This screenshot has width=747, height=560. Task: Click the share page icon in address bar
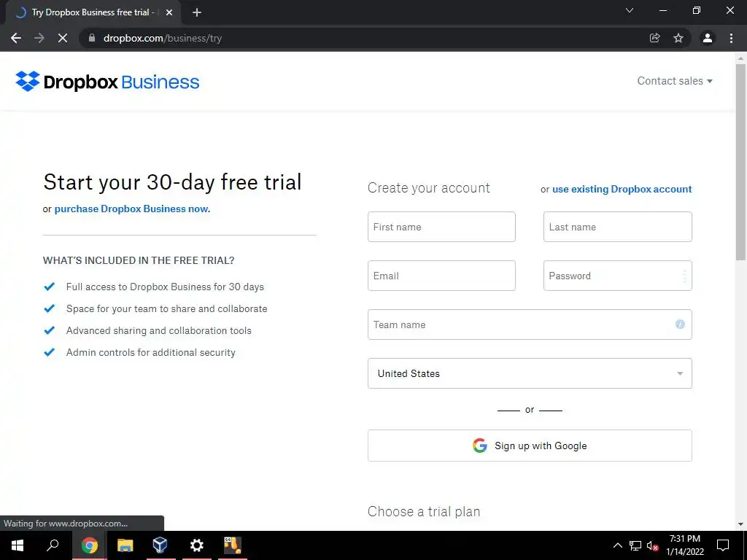click(655, 38)
